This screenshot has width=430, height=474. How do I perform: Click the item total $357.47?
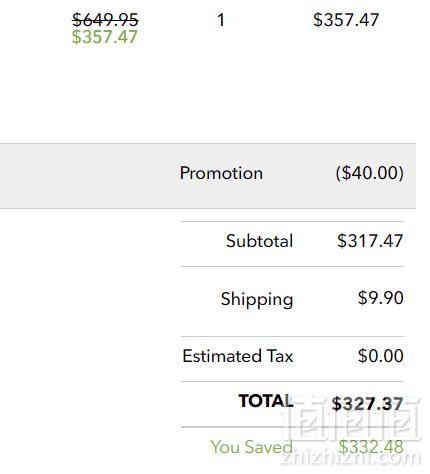346,20
